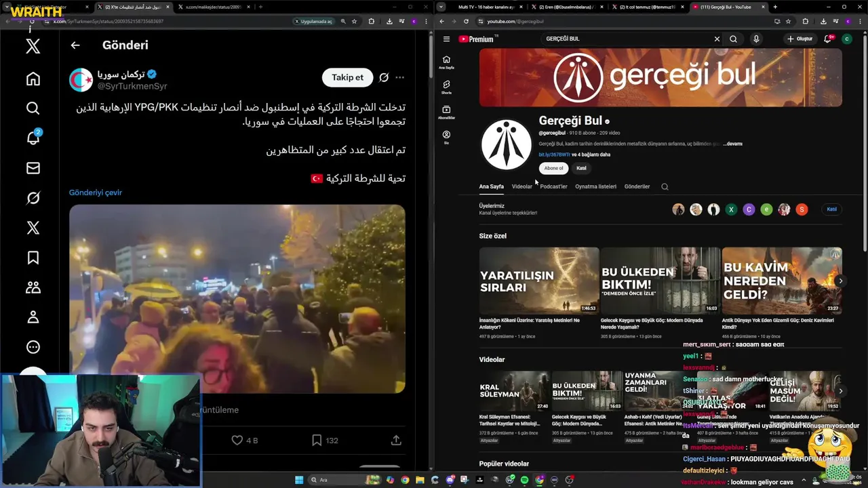Switch to the Multi TV browser tab
The height and width of the screenshot is (488, 868).
[x=487, y=7]
